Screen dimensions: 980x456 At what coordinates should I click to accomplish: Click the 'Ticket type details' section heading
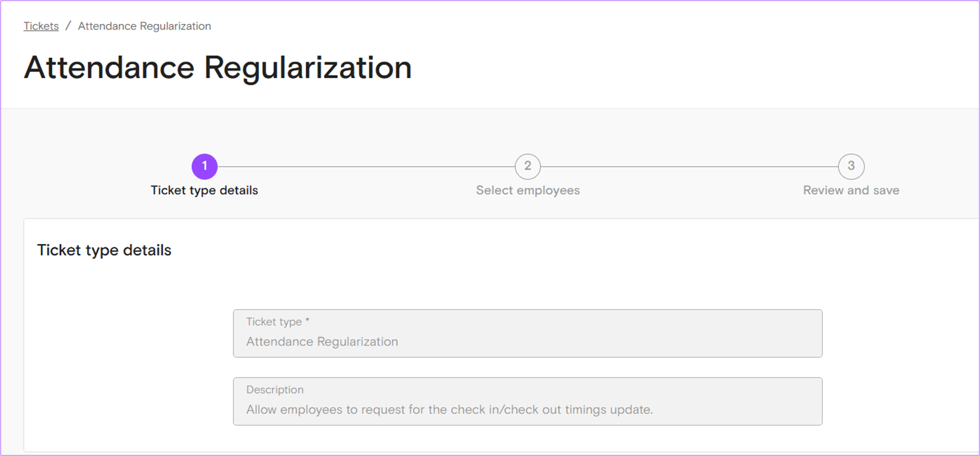pyautogui.click(x=104, y=250)
